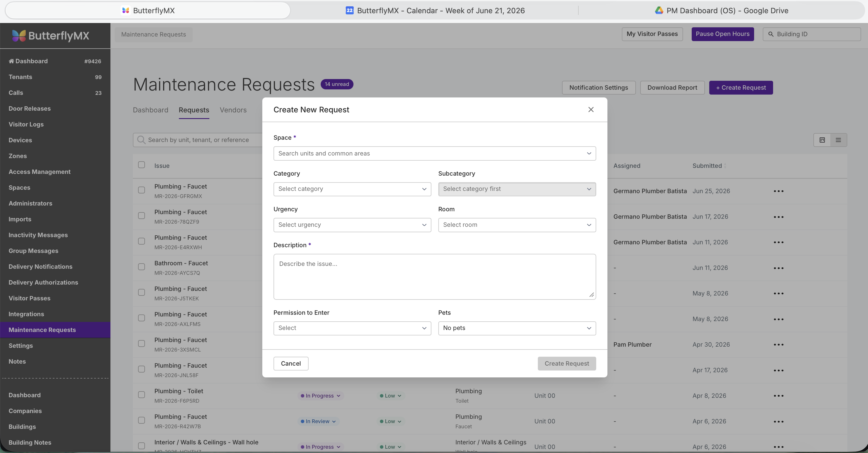Viewport: 868px width, 453px height.
Task: Open the Select urgency dropdown
Action: click(352, 225)
